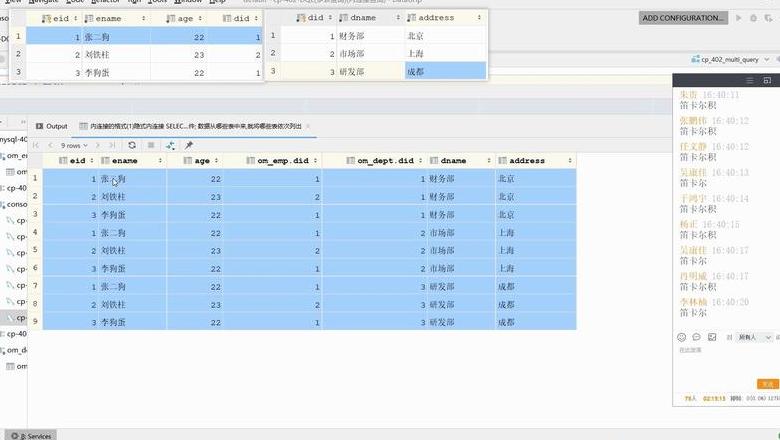The image size is (780, 440).
Task: Reload the query result grid
Action: 132,145
